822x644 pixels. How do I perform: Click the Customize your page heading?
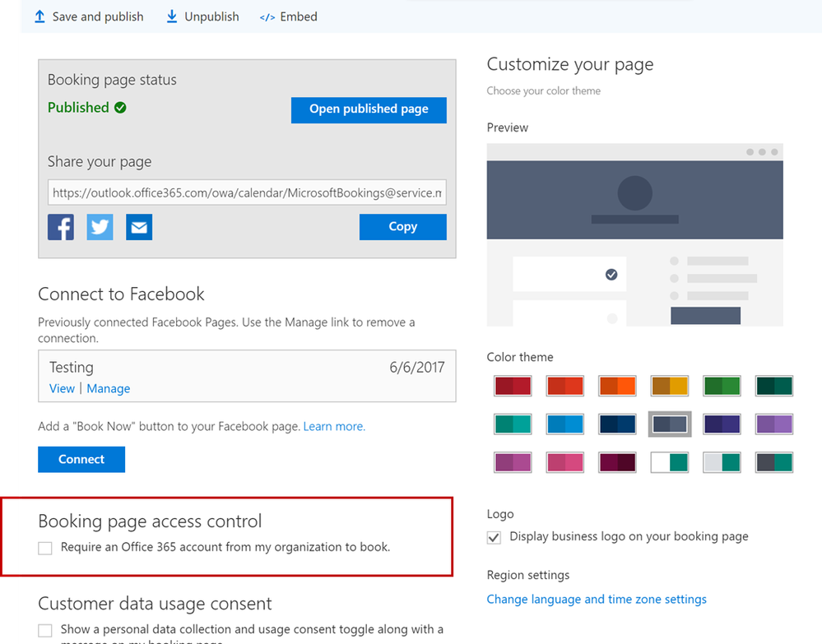[570, 64]
